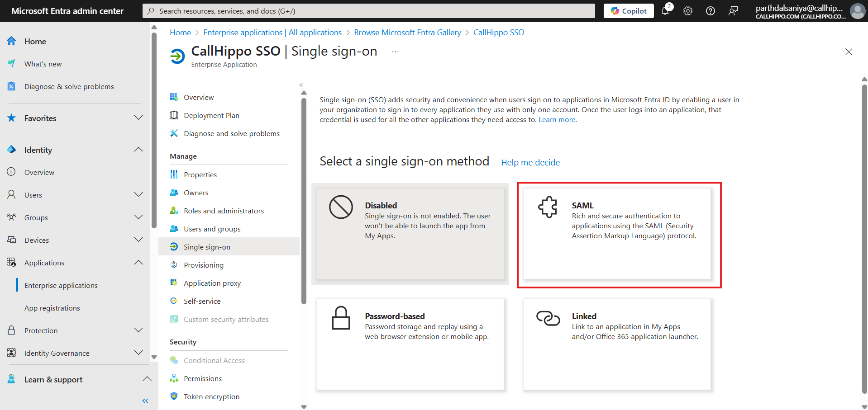Viewport: 868px width, 410px height.
Task: Expand the Devices submenu chevron
Action: tap(138, 240)
